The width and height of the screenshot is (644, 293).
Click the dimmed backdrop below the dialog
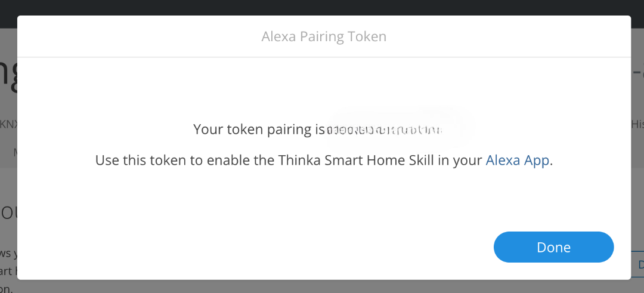pyautogui.click(x=322, y=286)
